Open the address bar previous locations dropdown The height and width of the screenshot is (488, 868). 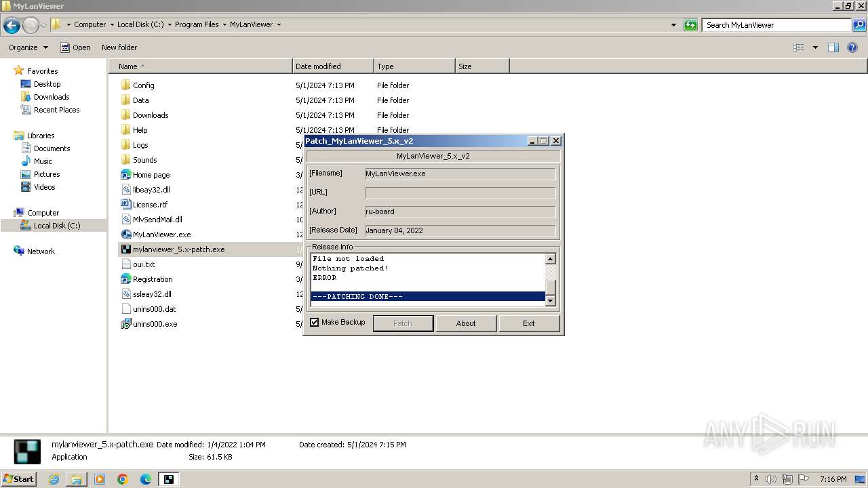click(x=673, y=25)
